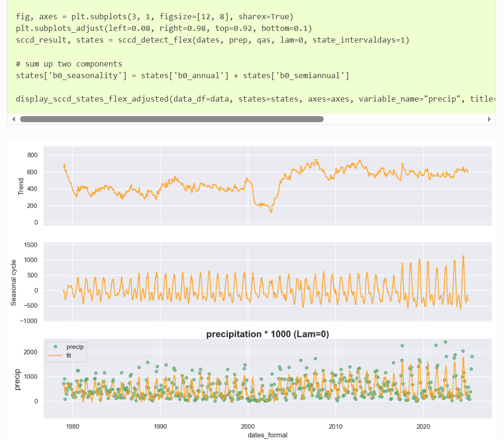Image resolution: width=504 pixels, height=440 pixels.
Task: Click the 'Seasonal cycle' y-axis label
Action: coord(13,283)
